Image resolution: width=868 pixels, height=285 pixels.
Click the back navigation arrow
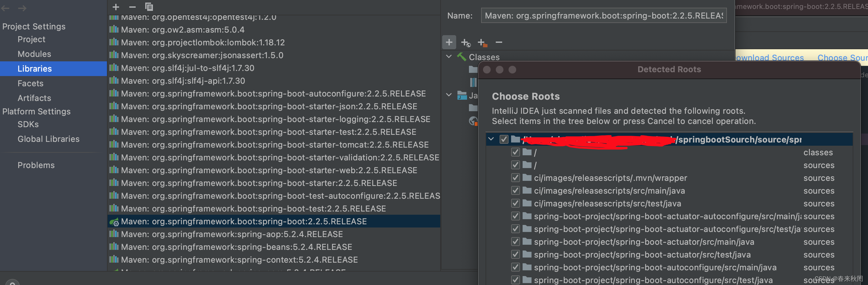tap(5, 8)
